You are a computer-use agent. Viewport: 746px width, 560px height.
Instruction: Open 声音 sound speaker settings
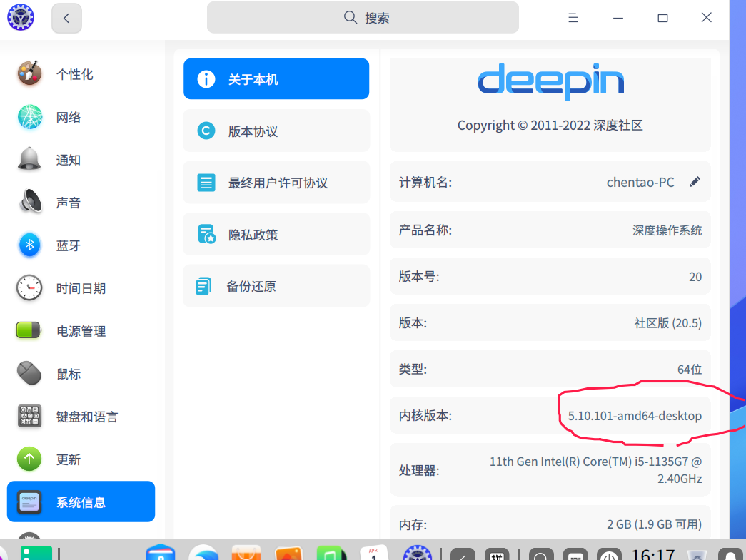pos(29,202)
